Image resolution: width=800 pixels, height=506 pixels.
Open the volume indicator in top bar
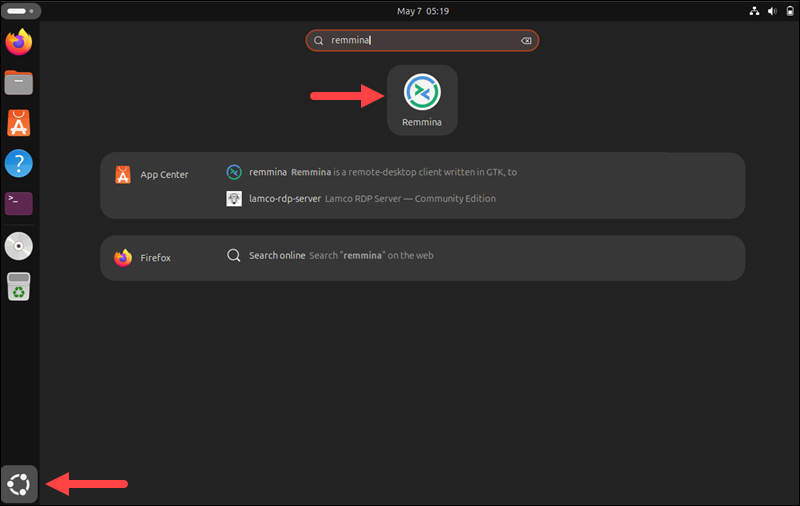click(772, 11)
